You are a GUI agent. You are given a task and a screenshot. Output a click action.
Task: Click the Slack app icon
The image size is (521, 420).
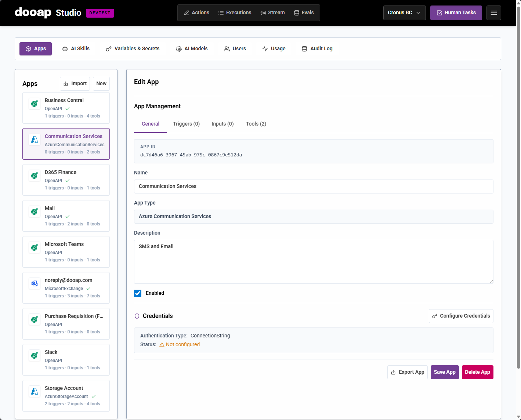pos(35,355)
